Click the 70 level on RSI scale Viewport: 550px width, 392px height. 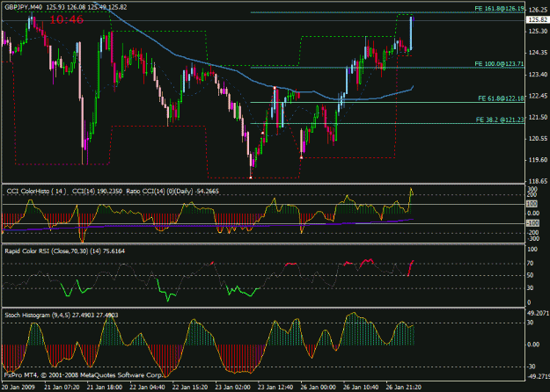(x=531, y=264)
